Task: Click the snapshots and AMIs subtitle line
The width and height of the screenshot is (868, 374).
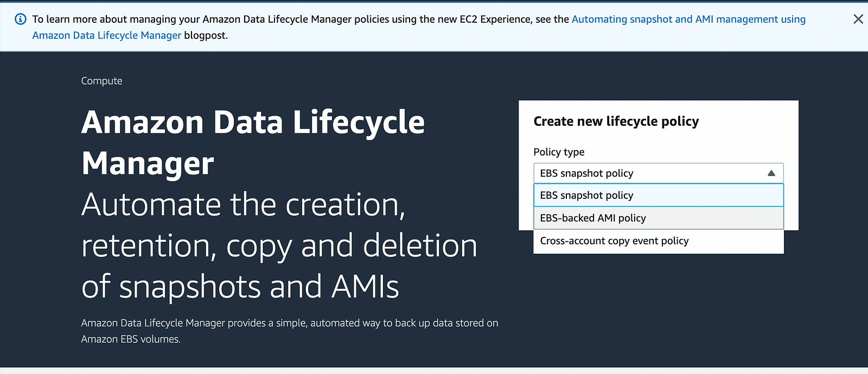Action: coord(240,287)
